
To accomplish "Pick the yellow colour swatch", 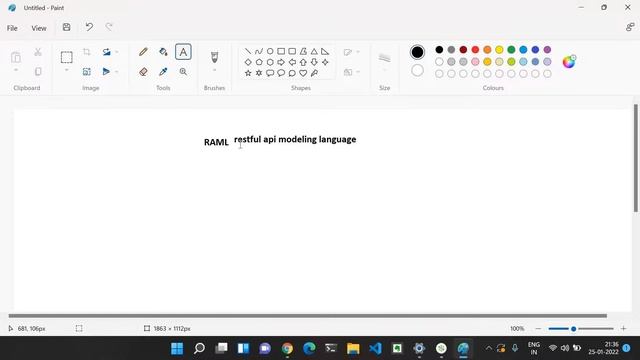I will pos(499,49).
